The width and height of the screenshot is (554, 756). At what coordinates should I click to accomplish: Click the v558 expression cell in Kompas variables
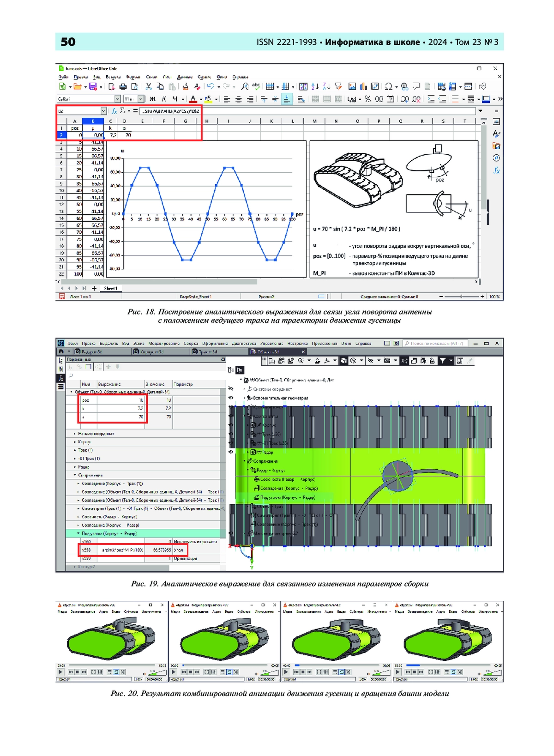(x=120, y=550)
